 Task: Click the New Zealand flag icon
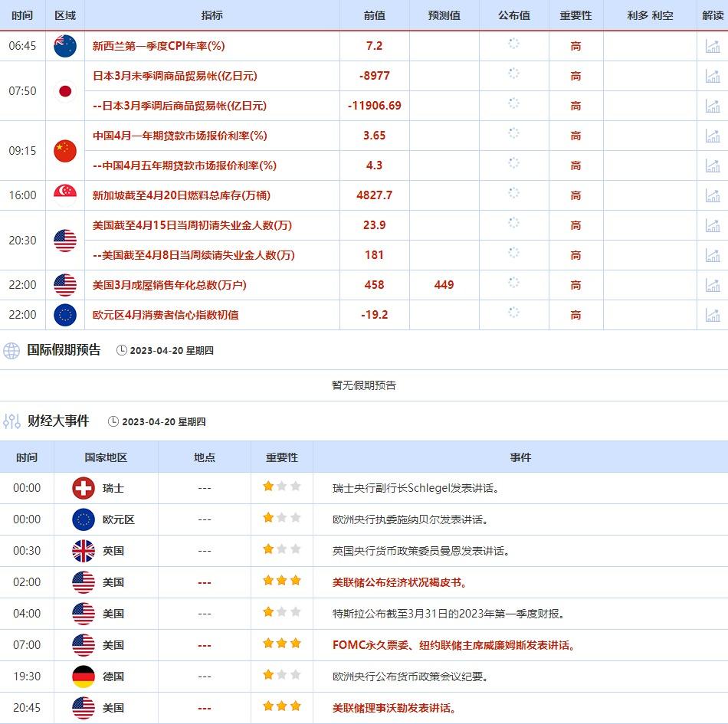coord(65,46)
